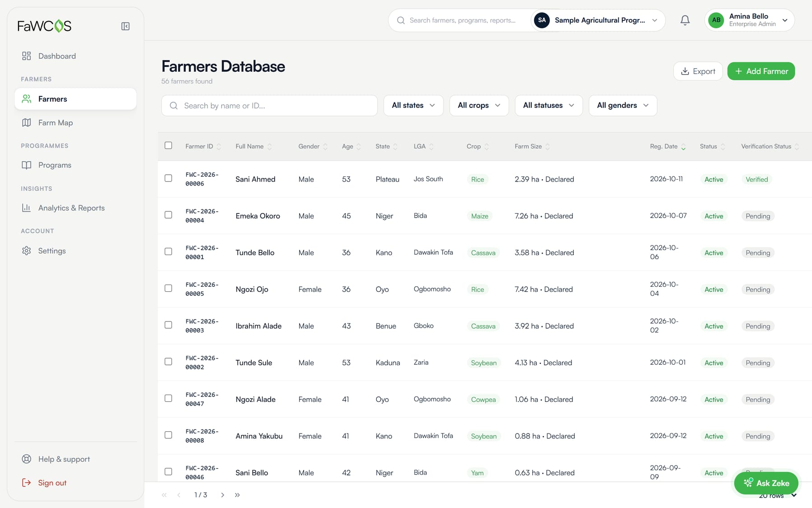This screenshot has height=508, width=812.
Task: Jump to last page double arrow
Action: click(237, 495)
